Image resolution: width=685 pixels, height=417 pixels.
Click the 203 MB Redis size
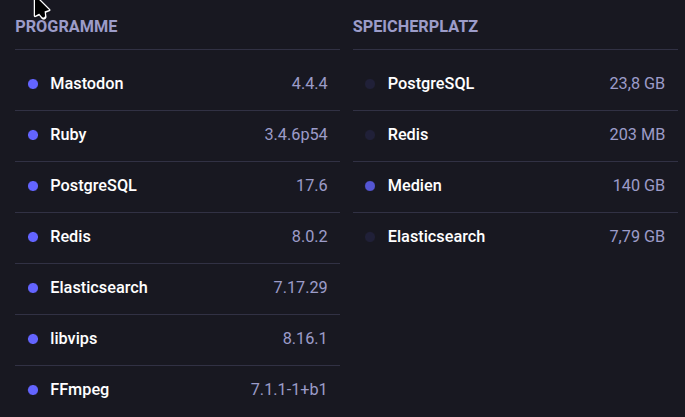(637, 135)
